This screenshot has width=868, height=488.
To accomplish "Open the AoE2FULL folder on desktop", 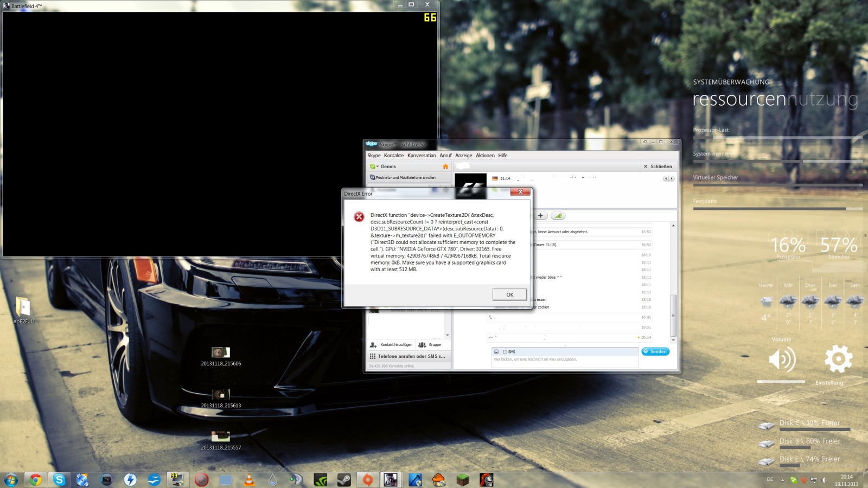I will coord(23,310).
